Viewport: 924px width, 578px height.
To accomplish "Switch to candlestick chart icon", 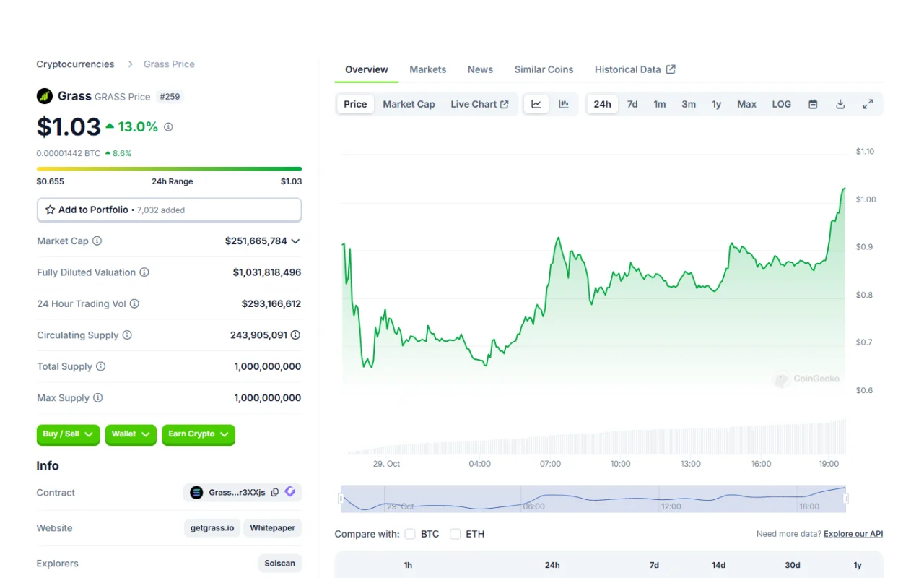I will [564, 104].
